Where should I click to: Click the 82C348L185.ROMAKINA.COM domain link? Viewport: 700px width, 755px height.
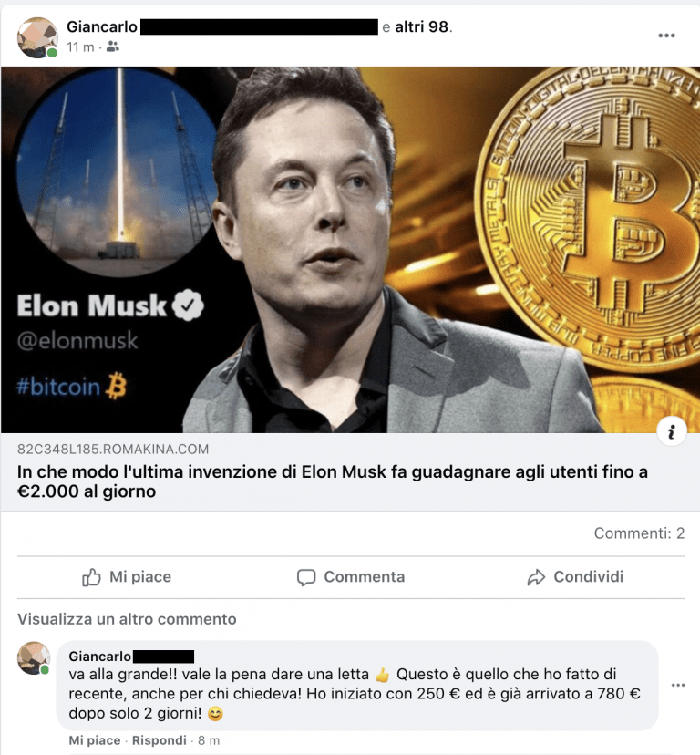pyautogui.click(x=113, y=450)
